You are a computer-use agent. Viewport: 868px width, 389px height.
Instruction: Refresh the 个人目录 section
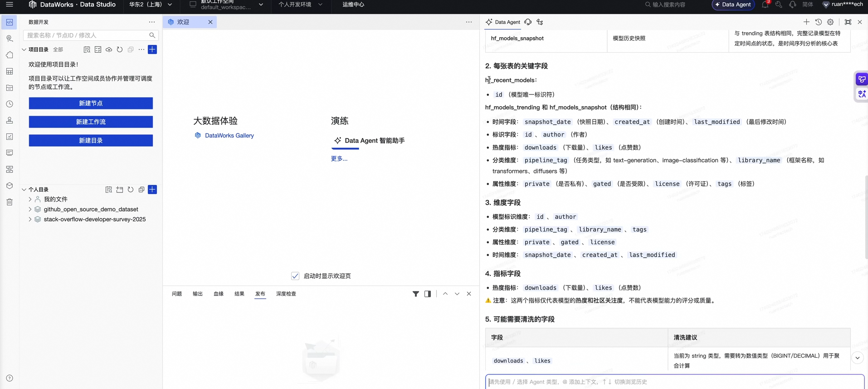point(131,190)
